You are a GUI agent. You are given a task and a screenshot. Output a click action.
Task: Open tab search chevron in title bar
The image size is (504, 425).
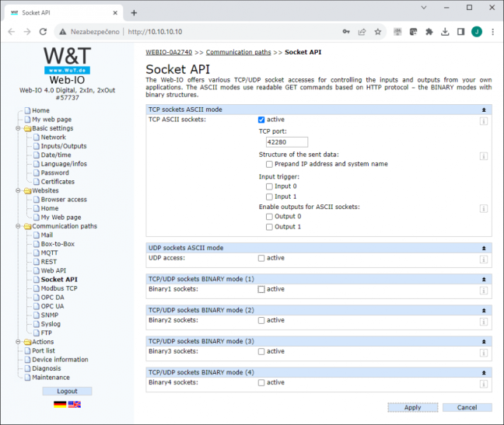pos(424,8)
